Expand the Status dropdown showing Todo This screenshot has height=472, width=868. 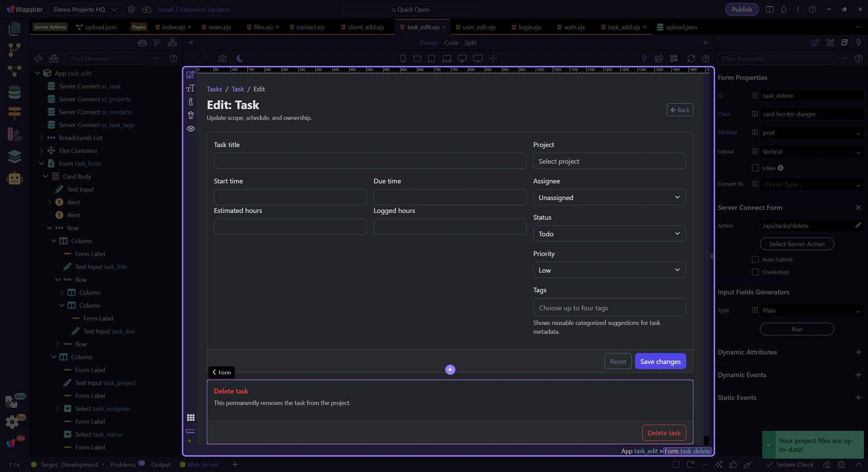tap(609, 234)
